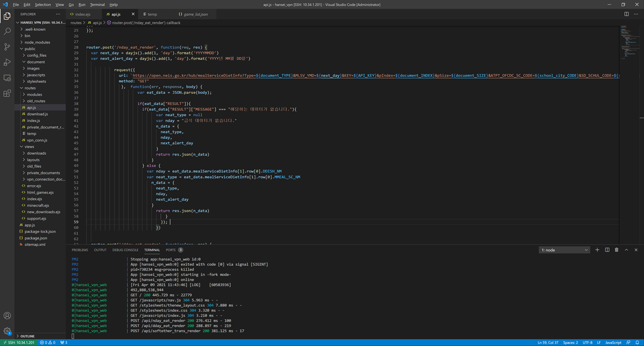Screen dimensions: 644x346
Task: Click the JavaScript language mode button
Action: (613, 343)
